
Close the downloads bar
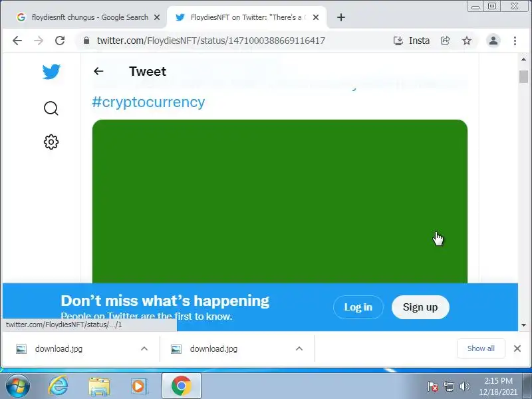517,348
